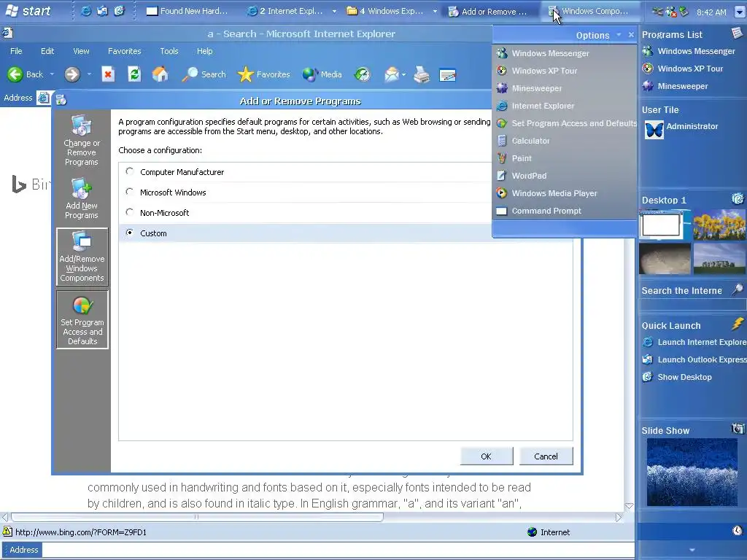Refresh the page using the green arrows icon
747x560 pixels.
point(134,74)
